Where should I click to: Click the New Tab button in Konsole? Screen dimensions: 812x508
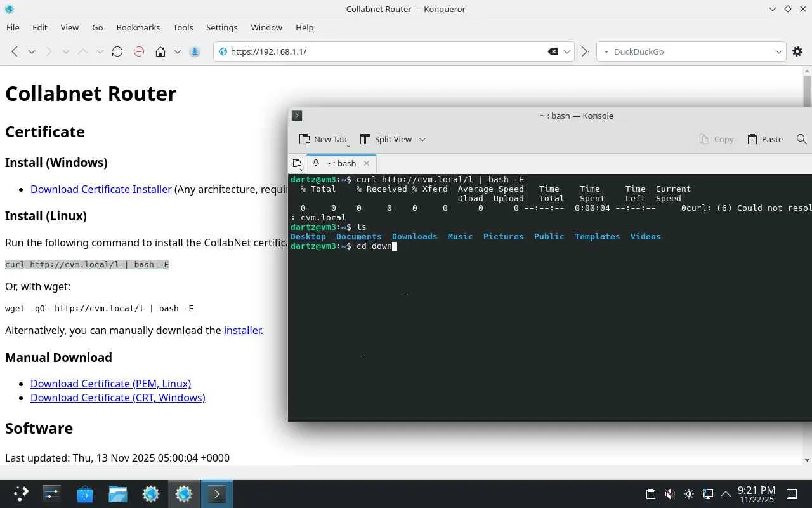(323, 139)
